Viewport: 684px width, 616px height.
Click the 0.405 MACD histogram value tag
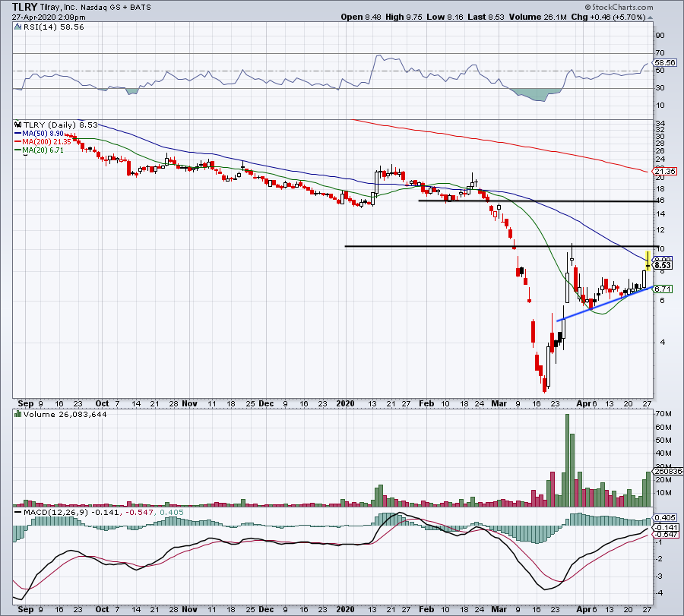664,517
